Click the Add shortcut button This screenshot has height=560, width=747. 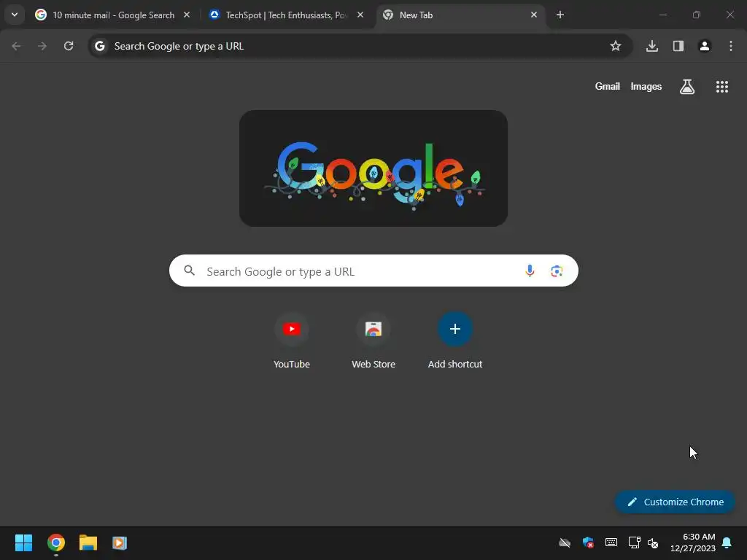pyautogui.click(x=455, y=342)
